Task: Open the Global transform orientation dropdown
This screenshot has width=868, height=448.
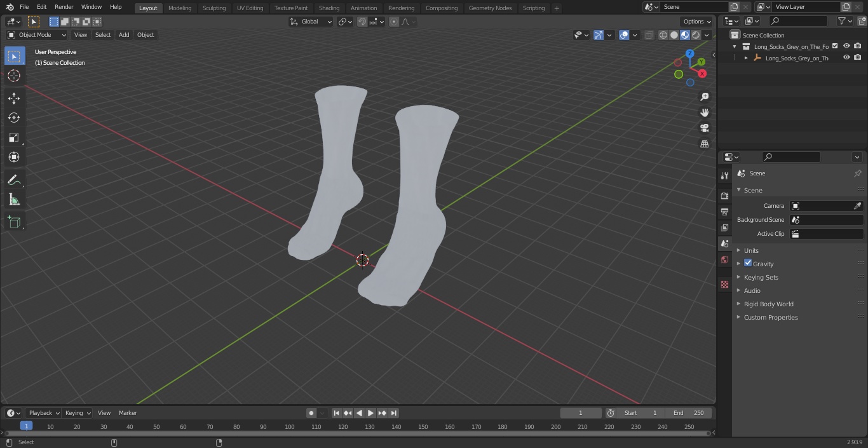Action: (311, 22)
